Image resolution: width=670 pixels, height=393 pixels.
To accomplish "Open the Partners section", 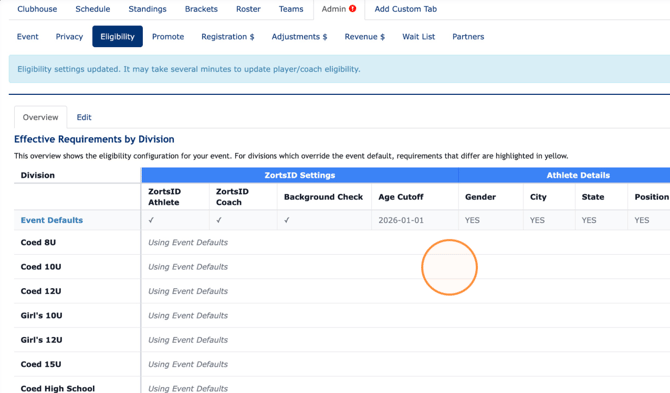I will 468,37.
